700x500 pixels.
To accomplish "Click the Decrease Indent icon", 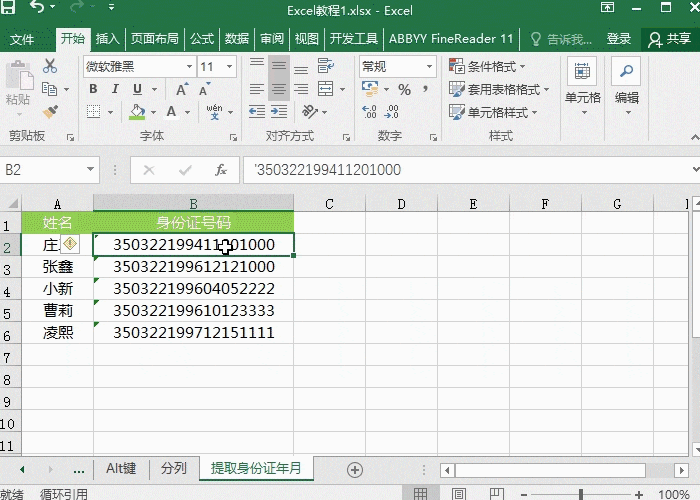I will point(257,112).
